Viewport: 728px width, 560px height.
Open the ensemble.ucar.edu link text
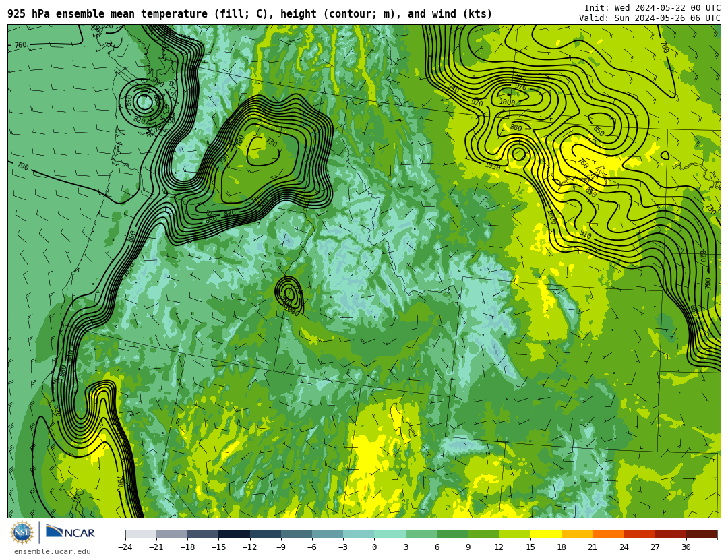click(53, 552)
